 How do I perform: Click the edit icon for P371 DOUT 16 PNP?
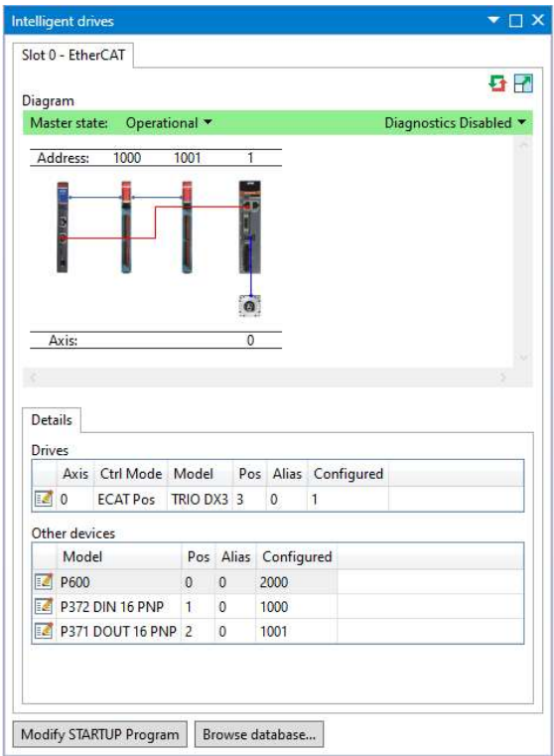[x=44, y=631]
